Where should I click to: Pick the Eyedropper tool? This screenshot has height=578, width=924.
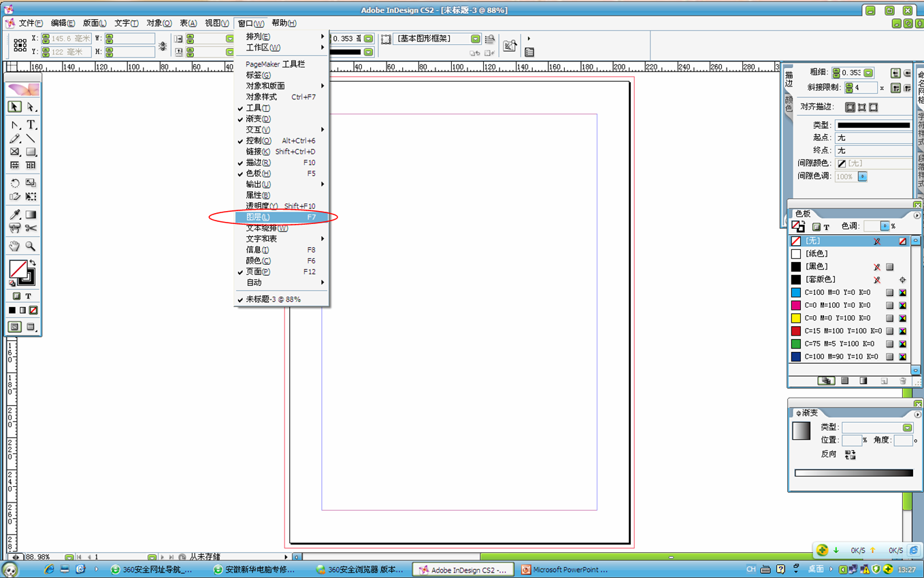pyautogui.click(x=15, y=214)
